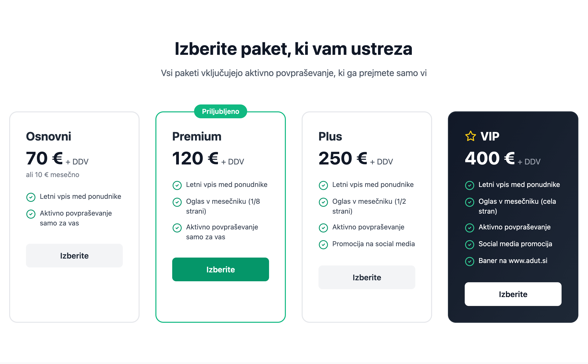The image size is (588, 364).
Task: Click the Premium package title
Action: pos(197,137)
